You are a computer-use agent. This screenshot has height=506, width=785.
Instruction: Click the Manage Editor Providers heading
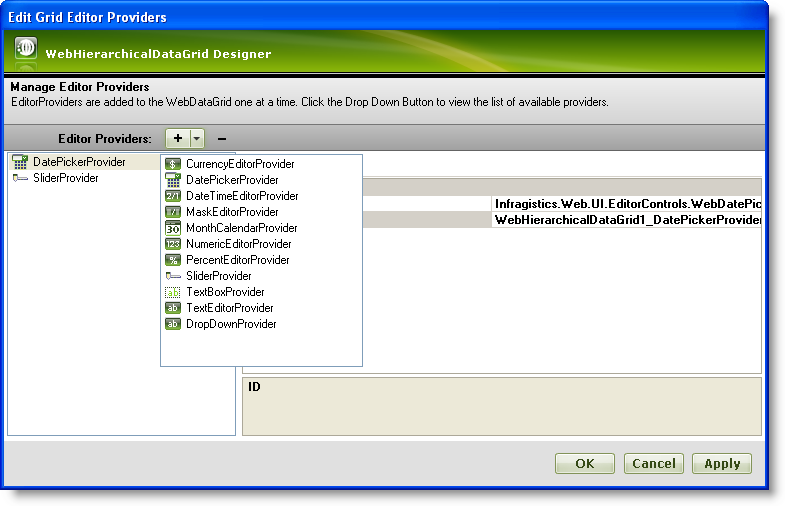(x=80, y=87)
